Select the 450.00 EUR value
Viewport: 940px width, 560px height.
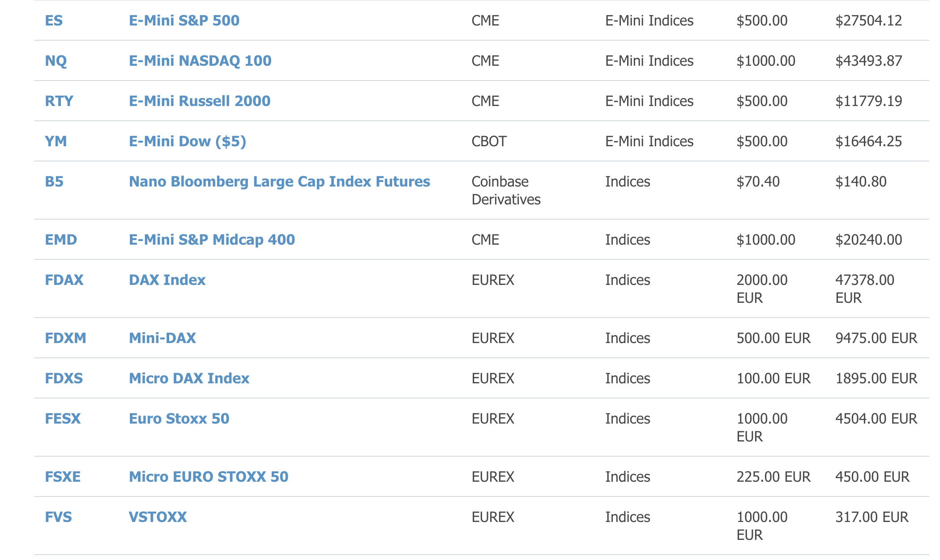[872, 477]
